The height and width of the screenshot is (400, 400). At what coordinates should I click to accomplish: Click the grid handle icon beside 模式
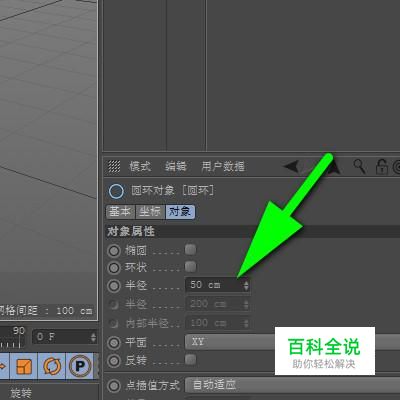coord(114,166)
